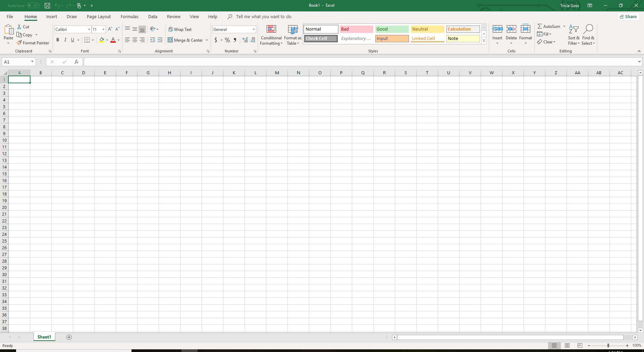Click Merge & Center
Image resolution: width=644 pixels, height=352 pixels.
(x=185, y=40)
